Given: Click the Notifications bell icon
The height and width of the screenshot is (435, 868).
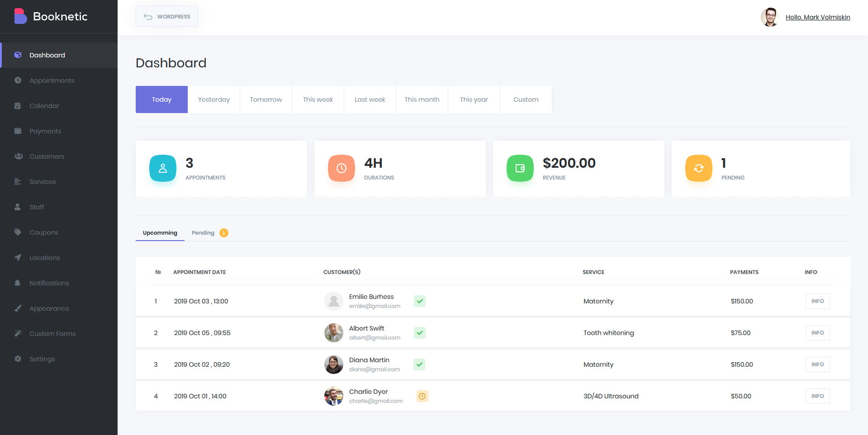Looking at the screenshot, I should pos(18,283).
